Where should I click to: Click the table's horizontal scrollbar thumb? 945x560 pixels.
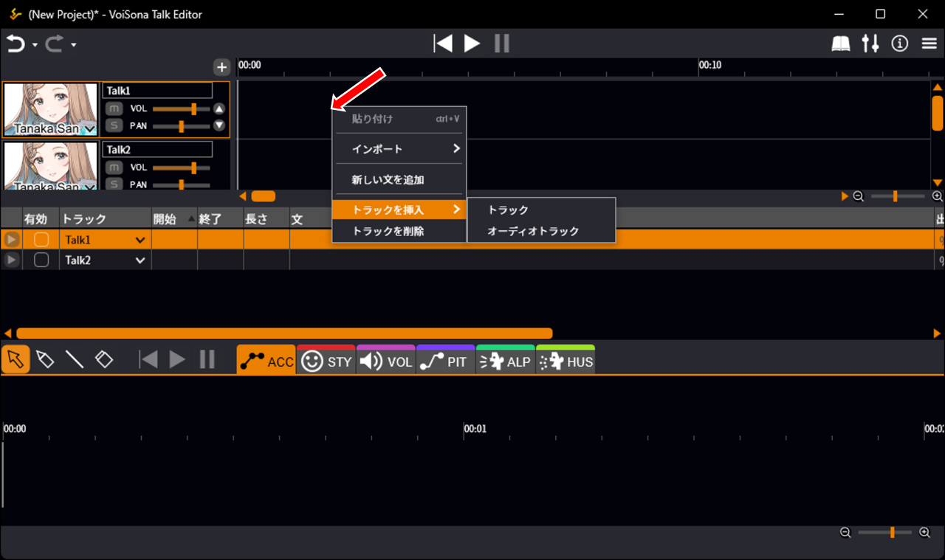coord(284,333)
